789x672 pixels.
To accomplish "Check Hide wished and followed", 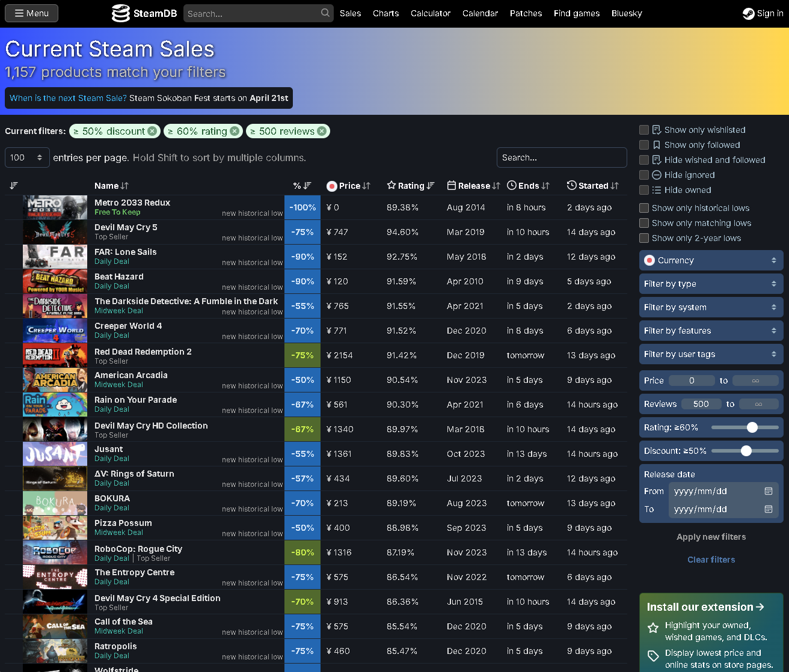I will coord(644,160).
